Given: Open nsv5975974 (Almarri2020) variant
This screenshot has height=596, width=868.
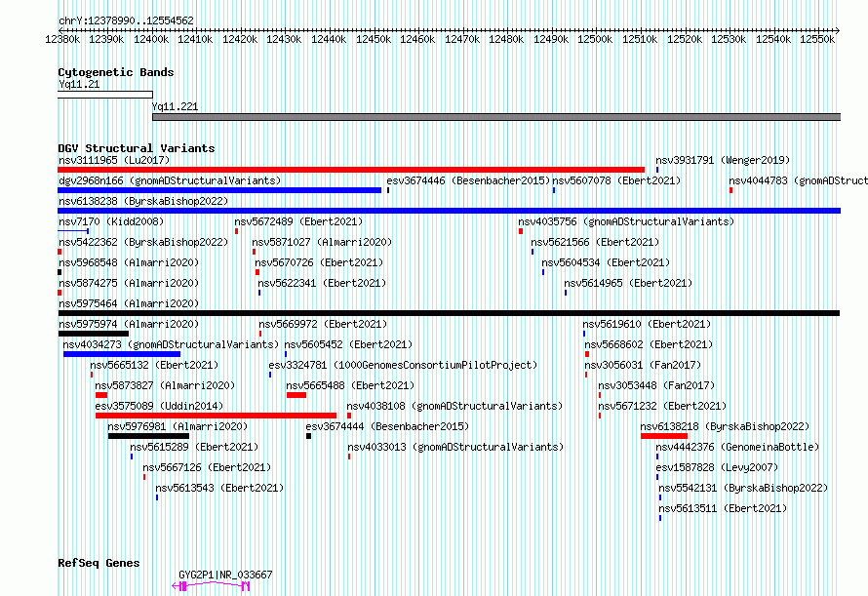Looking at the screenshot, I should pos(129,324).
